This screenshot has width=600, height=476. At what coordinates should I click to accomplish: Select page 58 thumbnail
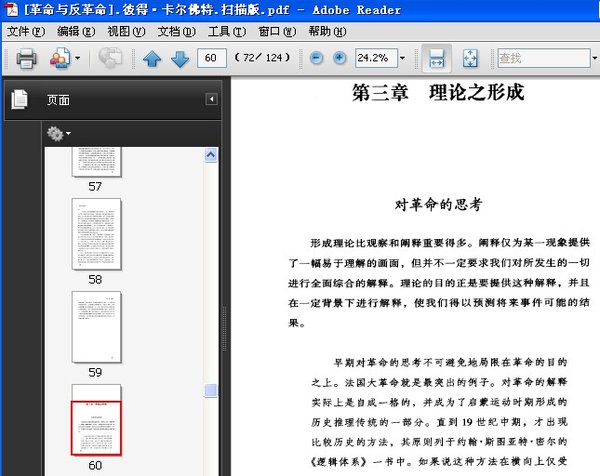pyautogui.click(x=96, y=234)
